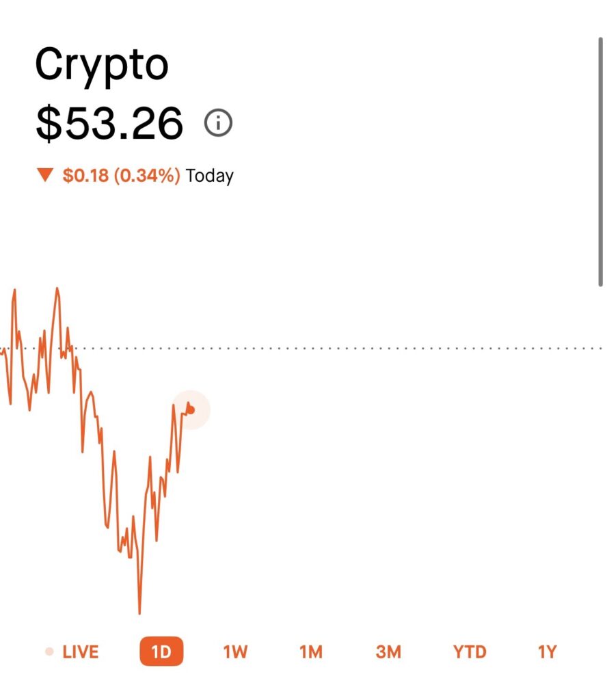
Task: Click the $53.26 balance value
Action: click(x=109, y=123)
